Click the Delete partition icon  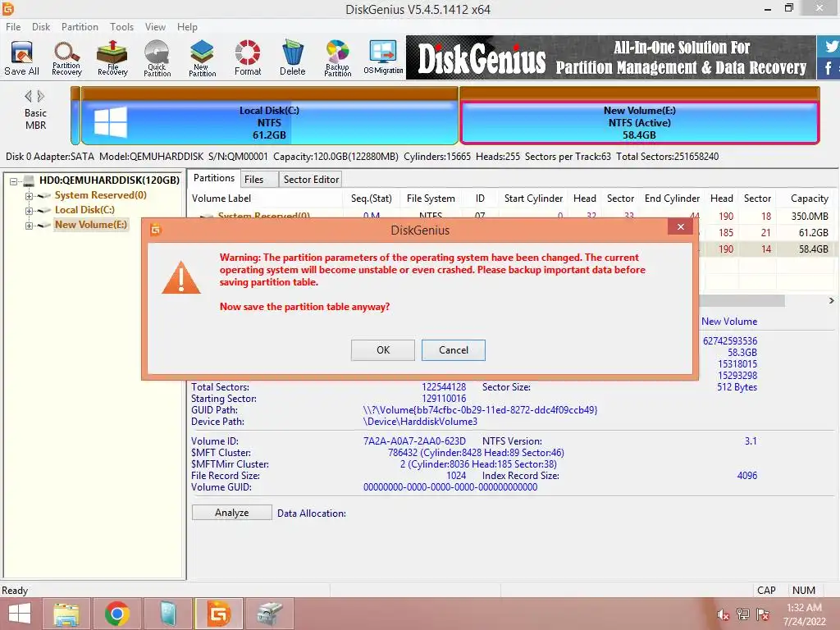[x=293, y=57]
